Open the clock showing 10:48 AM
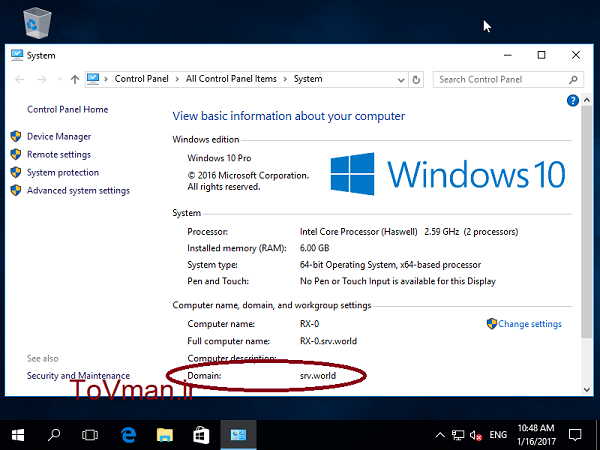Viewport: 600px width, 450px height. pos(536,435)
